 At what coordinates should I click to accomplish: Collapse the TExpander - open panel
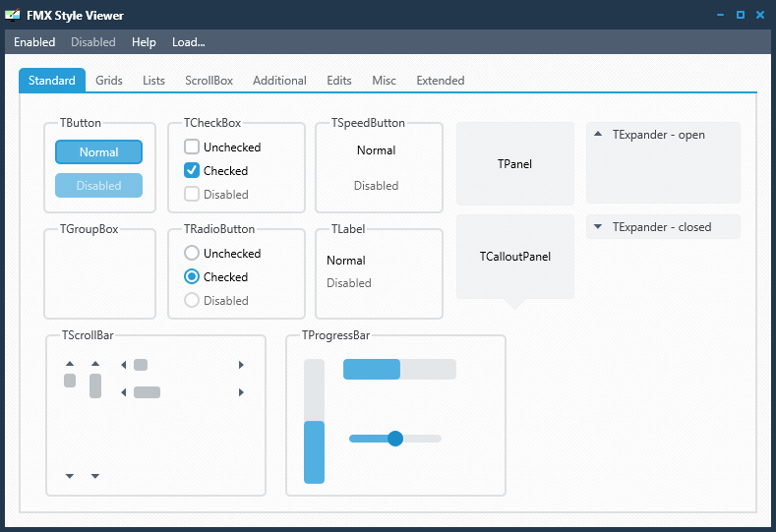(x=598, y=134)
